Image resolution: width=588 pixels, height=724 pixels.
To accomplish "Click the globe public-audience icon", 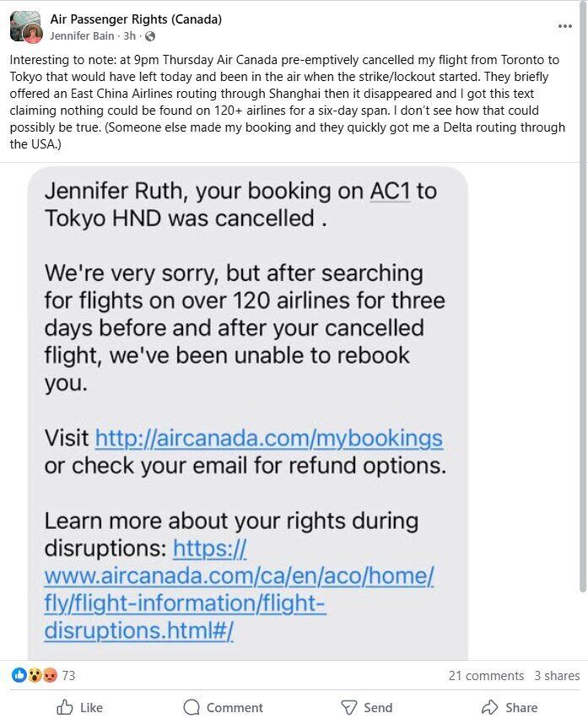I will pos(150,36).
